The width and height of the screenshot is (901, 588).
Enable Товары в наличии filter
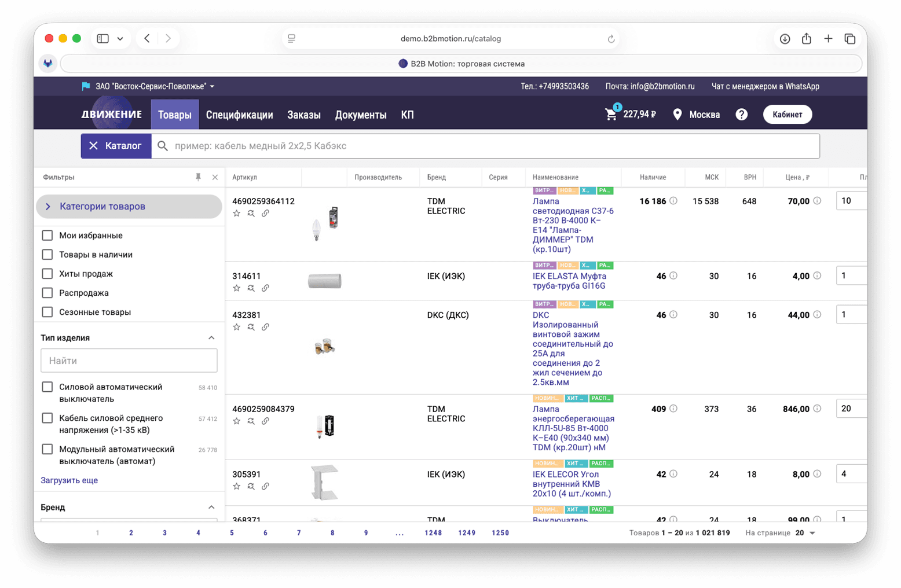click(47, 255)
